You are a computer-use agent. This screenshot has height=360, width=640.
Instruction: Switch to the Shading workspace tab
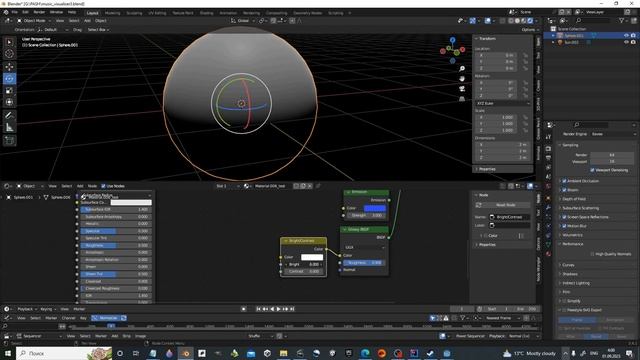[x=207, y=13]
